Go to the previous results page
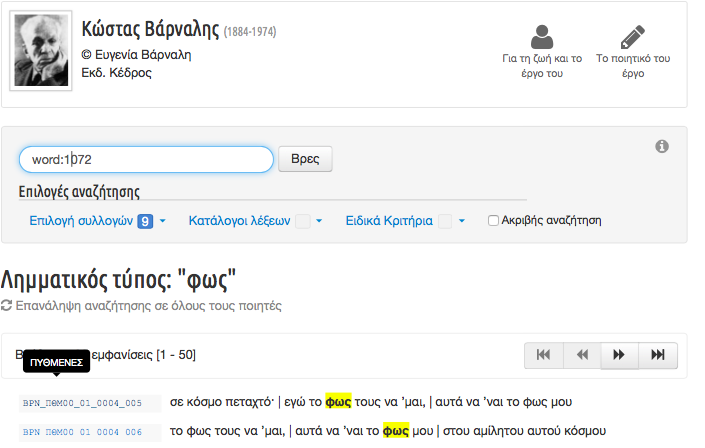Viewport: 705px width, 448px height. click(x=582, y=355)
